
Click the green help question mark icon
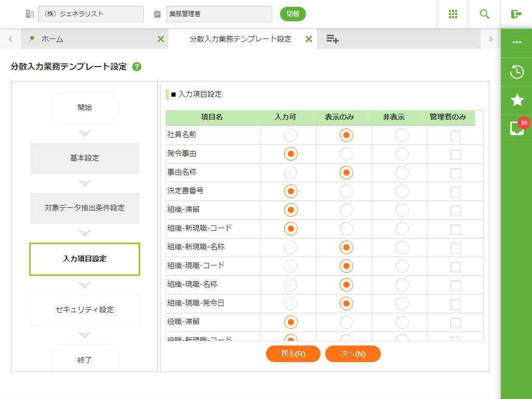point(137,66)
